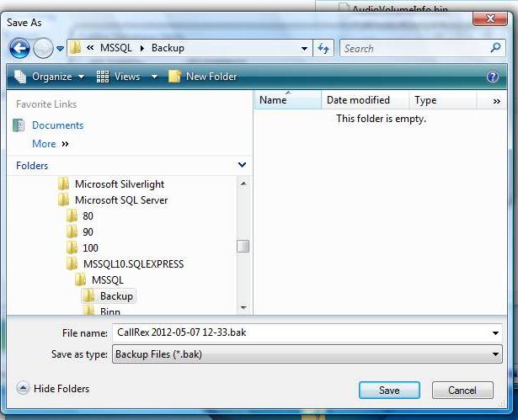Viewport: 518px width, 420px height.
Task: Select the Microsoft SQL Server folder
Action: click(121, 199)
